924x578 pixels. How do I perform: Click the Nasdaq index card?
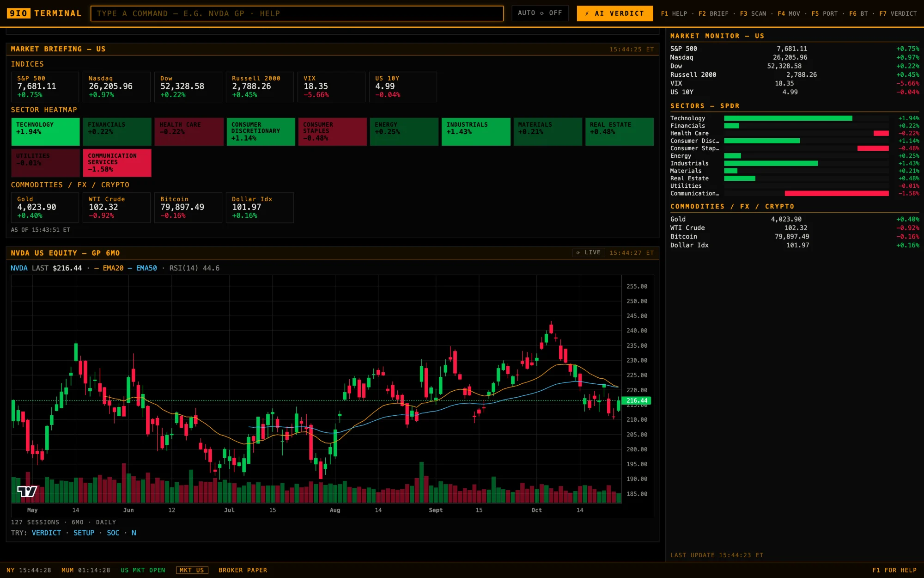tap(117, 87)
